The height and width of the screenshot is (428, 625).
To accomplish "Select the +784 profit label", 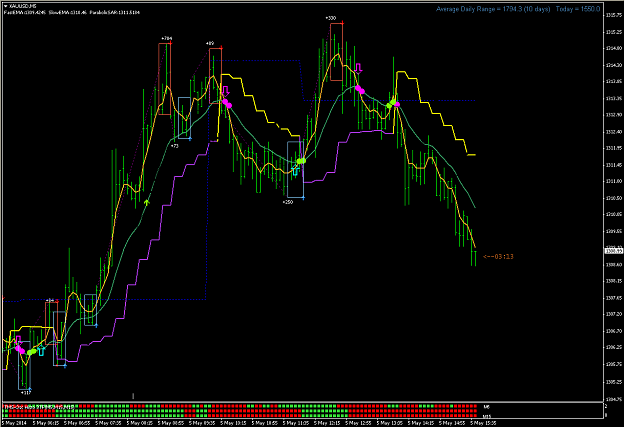I will [167, 39].
